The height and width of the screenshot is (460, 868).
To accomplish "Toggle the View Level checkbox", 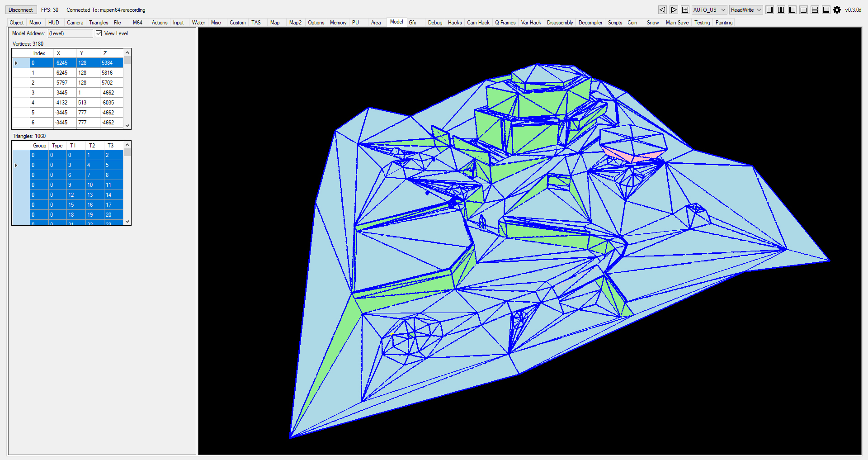I will click(x=99, y=33).
